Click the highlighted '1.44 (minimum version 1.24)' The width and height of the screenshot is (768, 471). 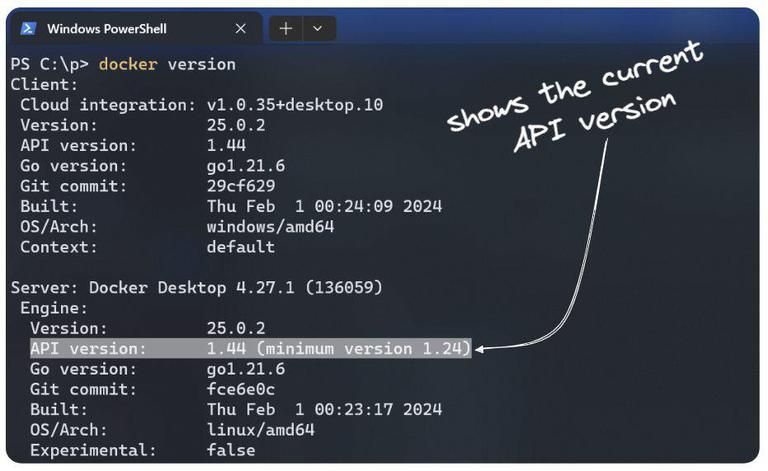[338, 349]
